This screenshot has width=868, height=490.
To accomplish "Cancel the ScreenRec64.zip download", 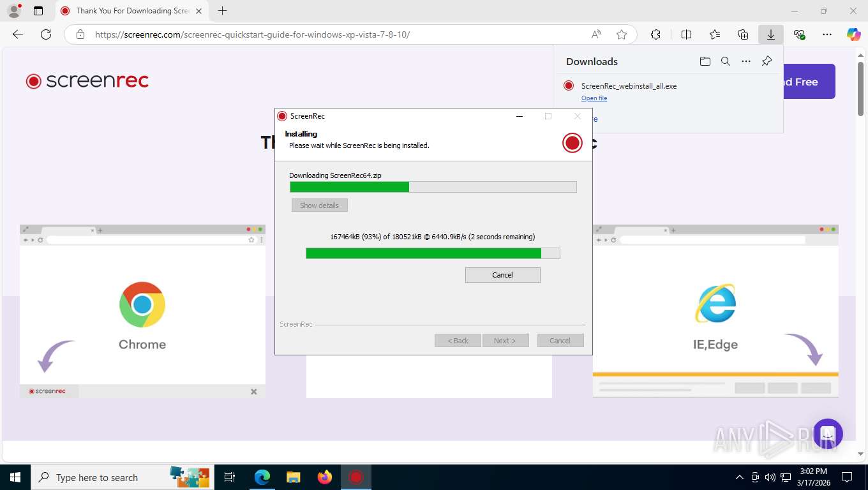I will pos(503,275).
